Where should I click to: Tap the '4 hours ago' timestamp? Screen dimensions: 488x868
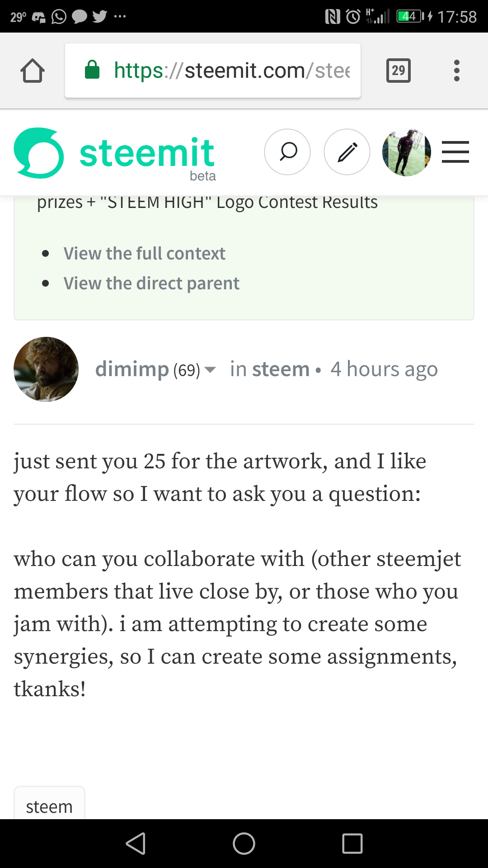tap(384, 369)
